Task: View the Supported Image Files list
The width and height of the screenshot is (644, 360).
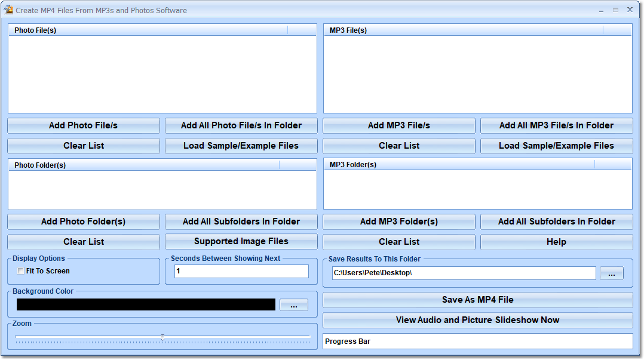Action: (x=241, y=242)
